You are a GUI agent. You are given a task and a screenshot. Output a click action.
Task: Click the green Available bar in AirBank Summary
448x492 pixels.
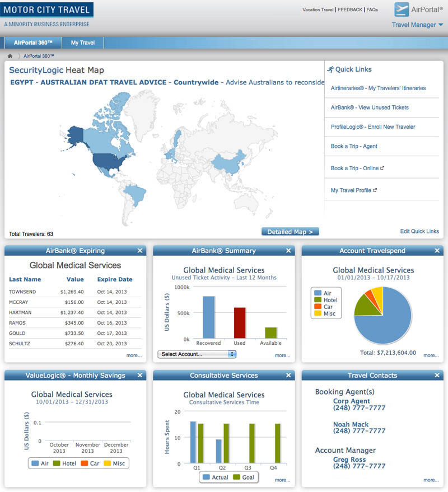(271, 333)
